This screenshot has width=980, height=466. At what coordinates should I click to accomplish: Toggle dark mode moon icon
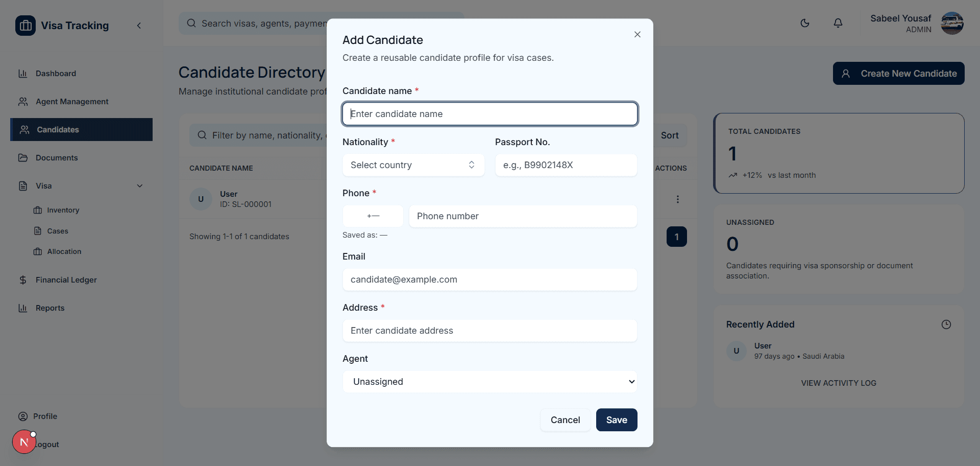click(x=805, y=23)
